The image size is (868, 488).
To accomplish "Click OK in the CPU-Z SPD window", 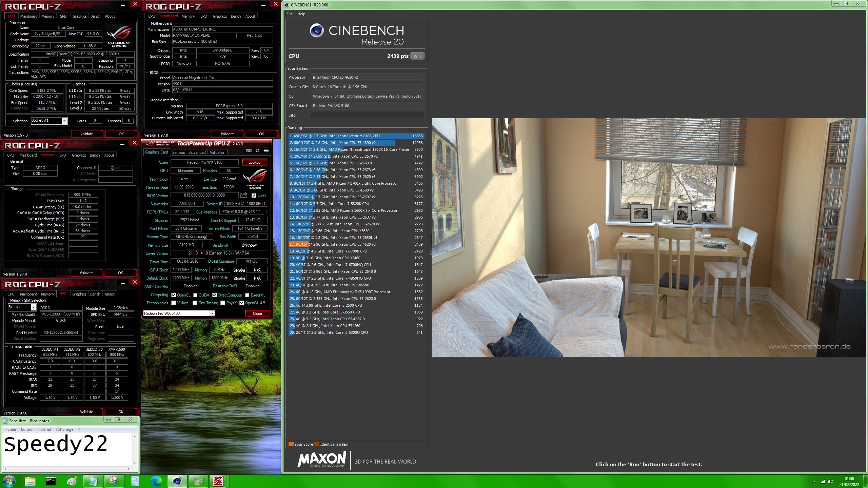I will click(121, 412).
